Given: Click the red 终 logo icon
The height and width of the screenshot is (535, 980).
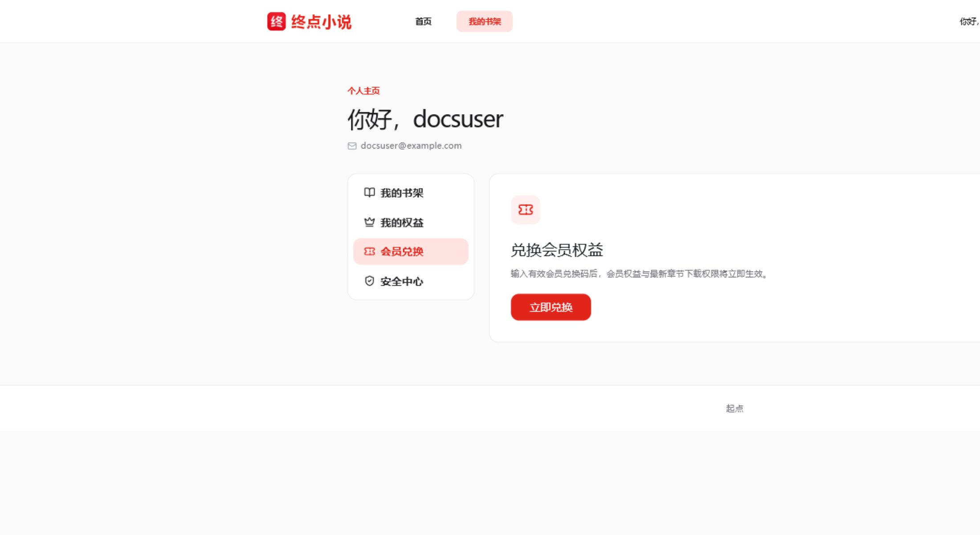Looking at the screenshot, I should pos(276,21).
